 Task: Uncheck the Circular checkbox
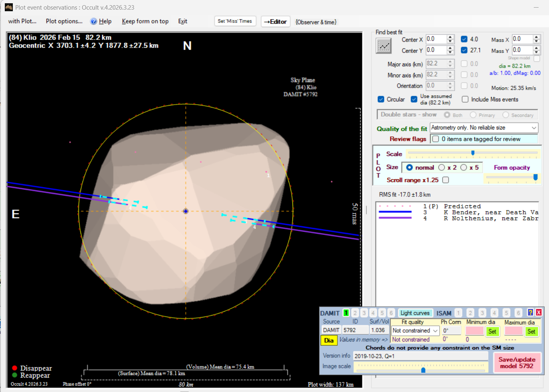381,99
